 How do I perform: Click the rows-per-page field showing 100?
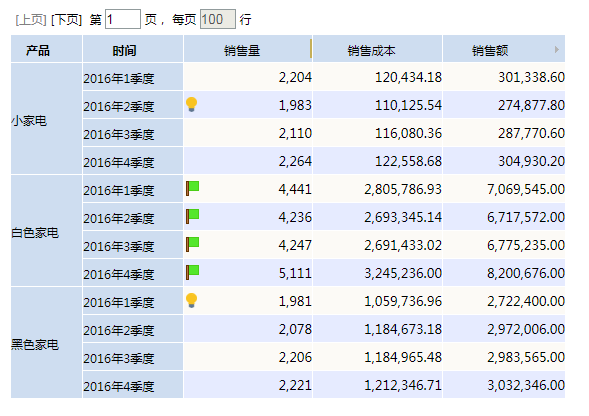click(218, 19)
